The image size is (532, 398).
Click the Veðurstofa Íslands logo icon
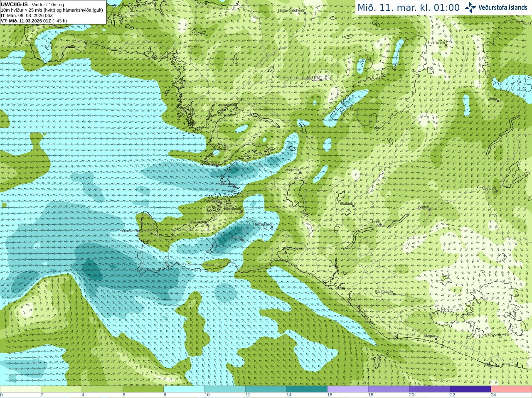click(470, 7)
